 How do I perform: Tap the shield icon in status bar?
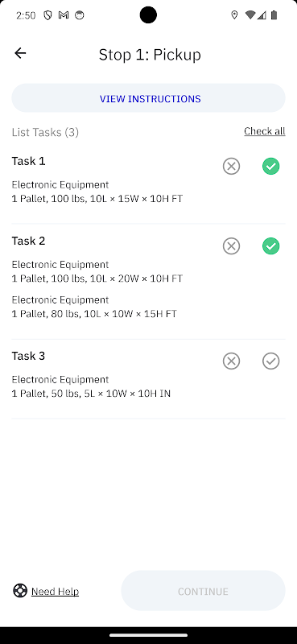[47, 15]
